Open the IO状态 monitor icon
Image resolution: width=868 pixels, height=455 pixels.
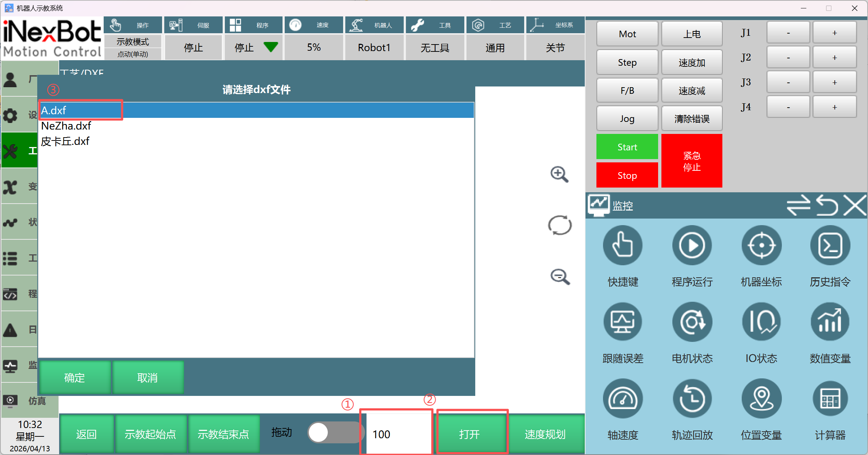(761, 322)
